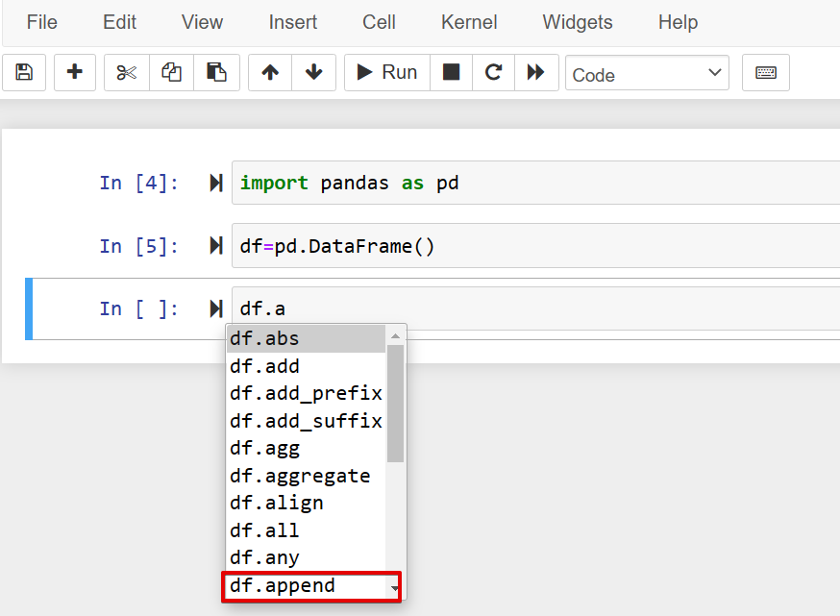Image resolution: width=840 pixels, height=616 pixels.
Task: Interrupt the kernel
Action: [451, 72]
